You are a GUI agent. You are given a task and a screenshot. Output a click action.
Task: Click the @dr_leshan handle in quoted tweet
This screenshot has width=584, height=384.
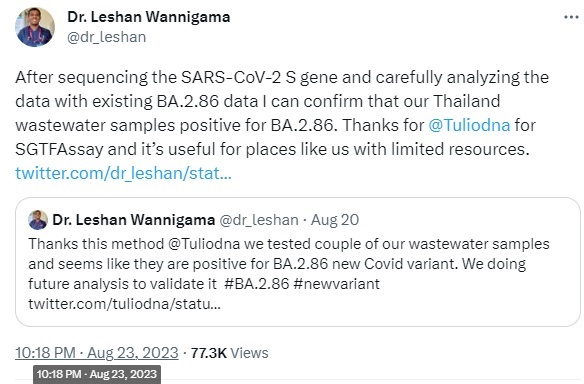pos(259,220)
